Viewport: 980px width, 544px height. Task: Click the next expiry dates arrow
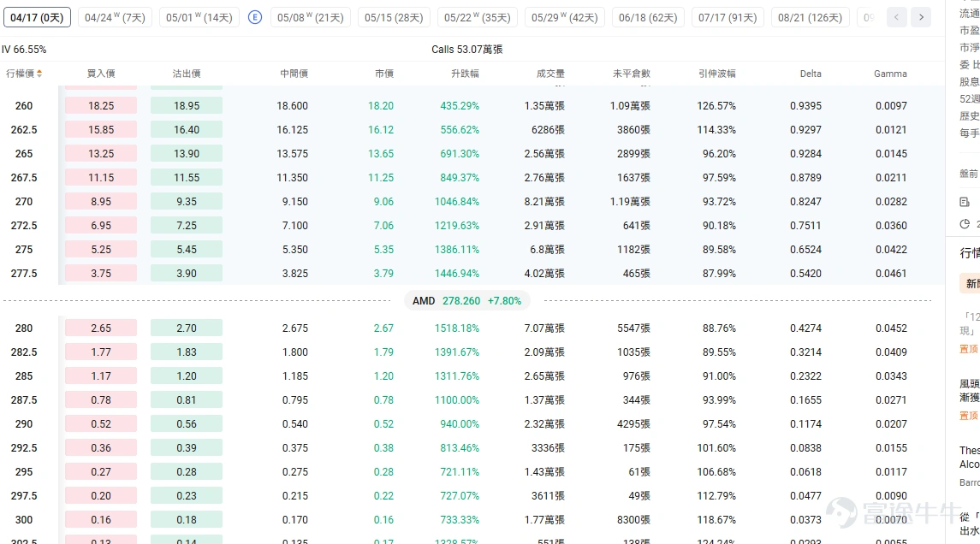click(921, 17)
